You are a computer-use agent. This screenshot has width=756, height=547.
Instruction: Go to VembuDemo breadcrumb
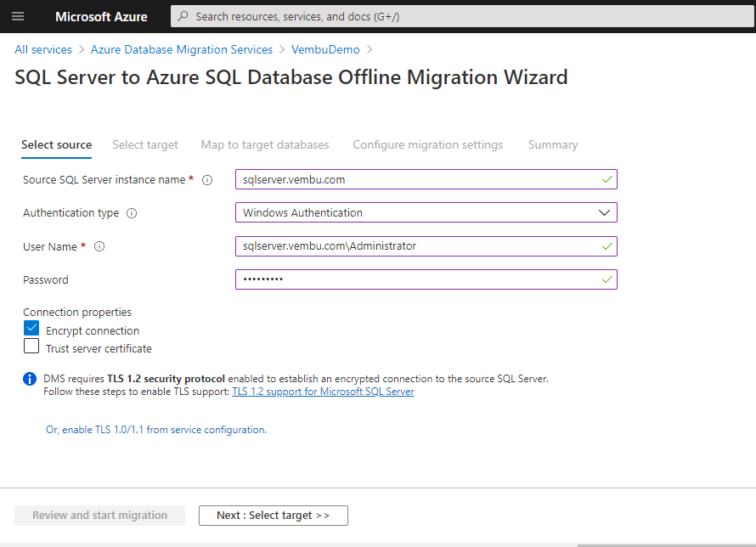point(325,49)
